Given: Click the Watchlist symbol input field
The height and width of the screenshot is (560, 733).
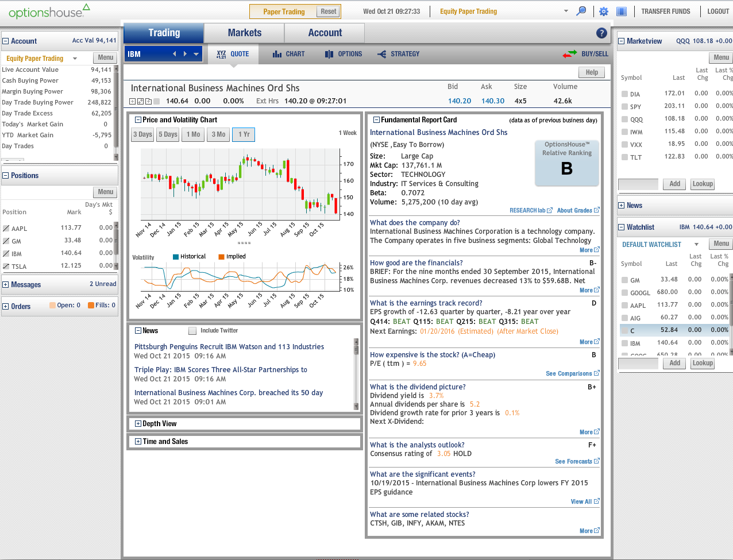Looking at the screenshot, I should pyautogui.click(x=638, y=364).
